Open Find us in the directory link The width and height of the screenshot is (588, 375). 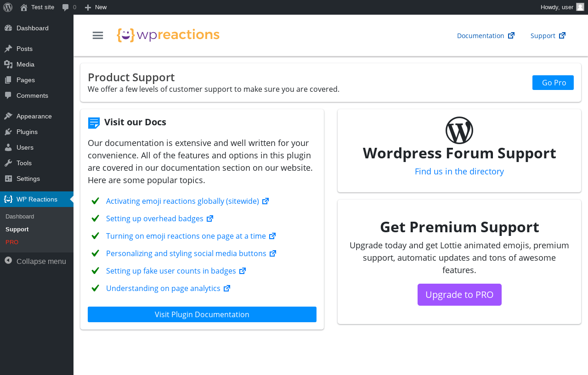(x=459, y=171)
